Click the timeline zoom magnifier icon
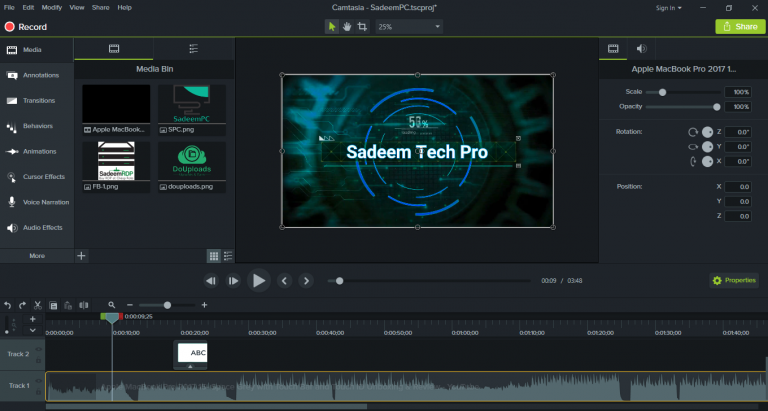Viewport: 768px width, 411px height. 112,305
